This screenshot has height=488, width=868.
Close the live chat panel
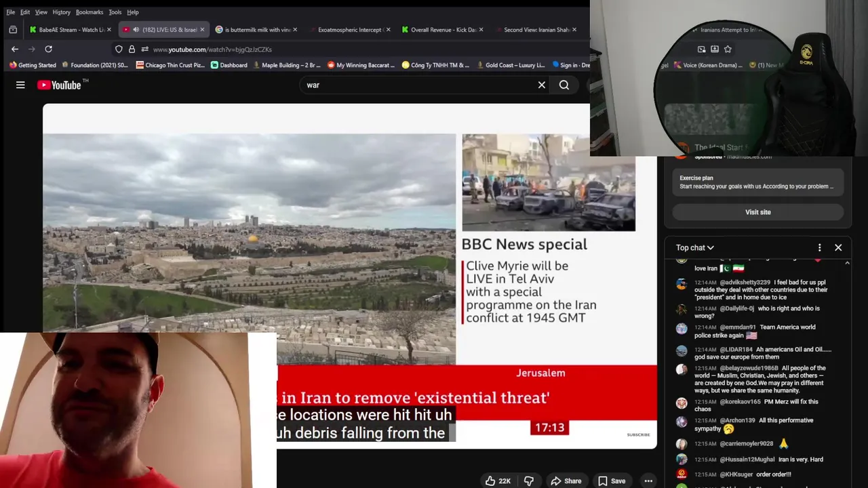[x=838, y=247]
